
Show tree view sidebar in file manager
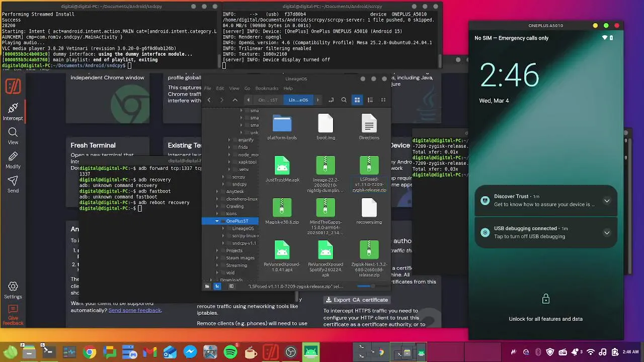click(x=217, y=286)
